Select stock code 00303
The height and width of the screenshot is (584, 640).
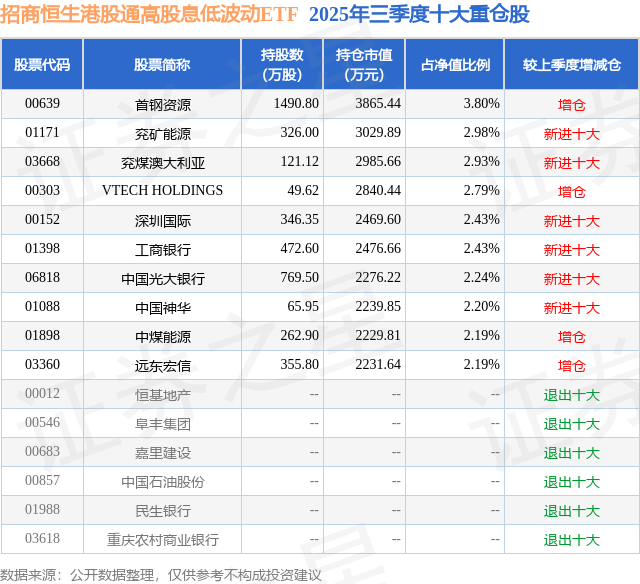click(42, 191)
